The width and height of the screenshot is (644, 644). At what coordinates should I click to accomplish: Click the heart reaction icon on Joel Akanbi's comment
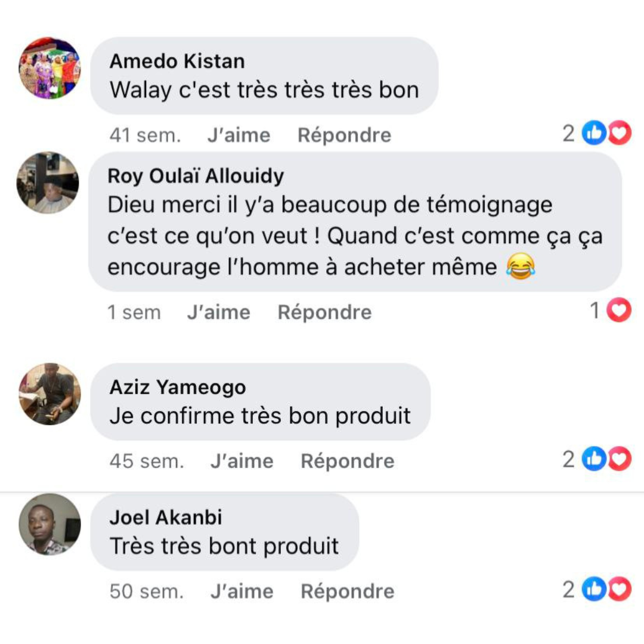pyautogui.click(x=620, y=590)
